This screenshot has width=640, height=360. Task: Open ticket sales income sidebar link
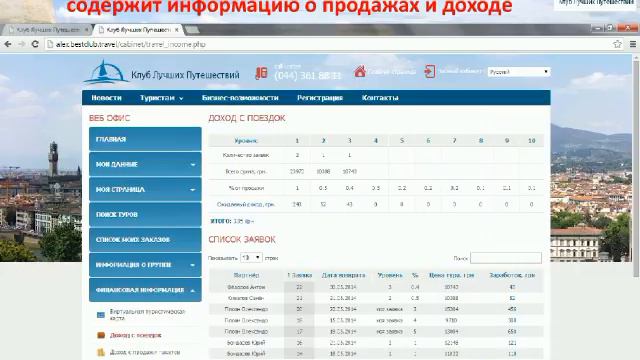pos(145,352)
